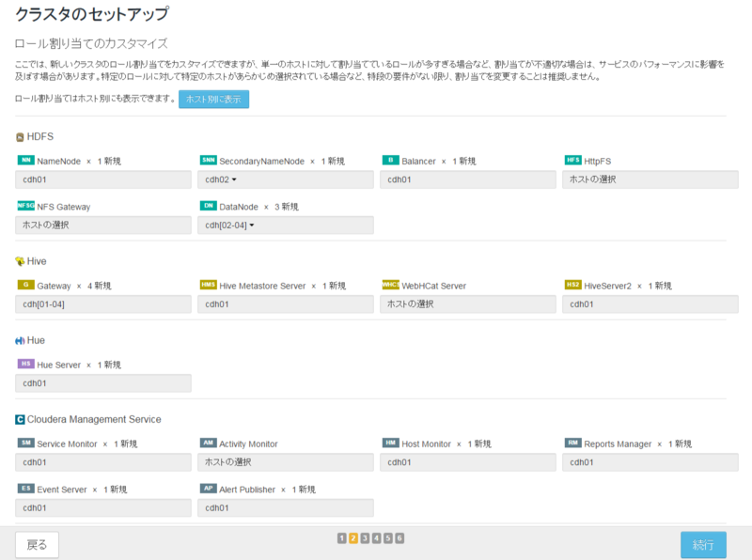
Task: Click the HM Host Monitor role icon
Action: point(390,443)
